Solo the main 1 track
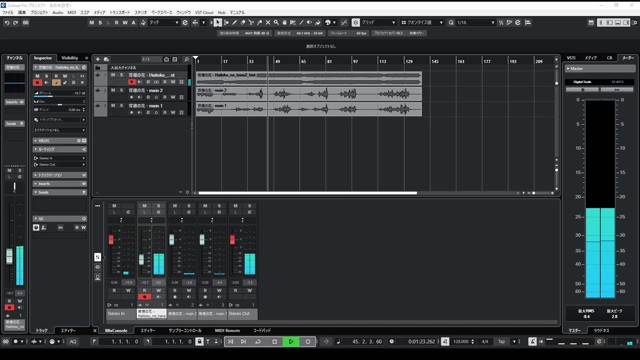Viewport: 640px width, 360px height. click(x=121, y=106)
